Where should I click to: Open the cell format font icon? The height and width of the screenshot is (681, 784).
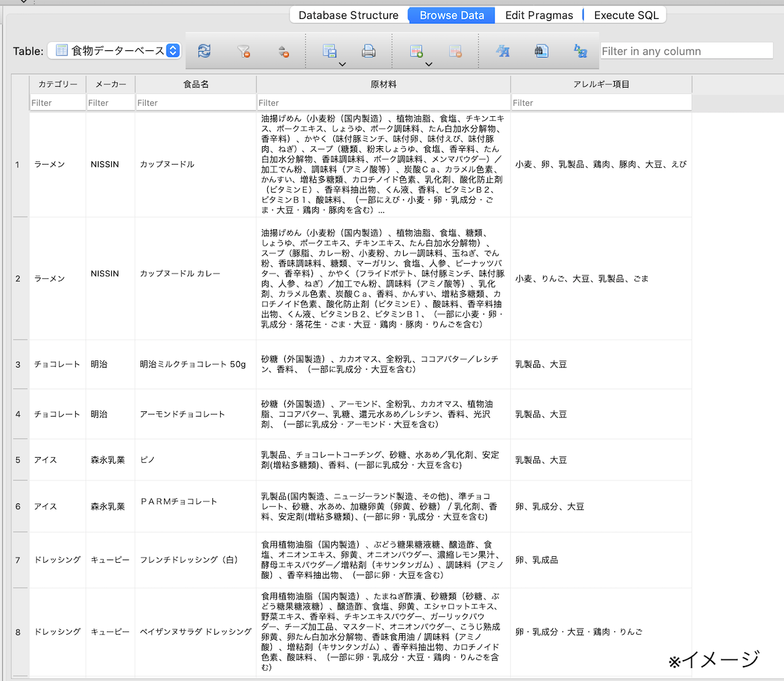pyautogui.click(x=502, y=51)
